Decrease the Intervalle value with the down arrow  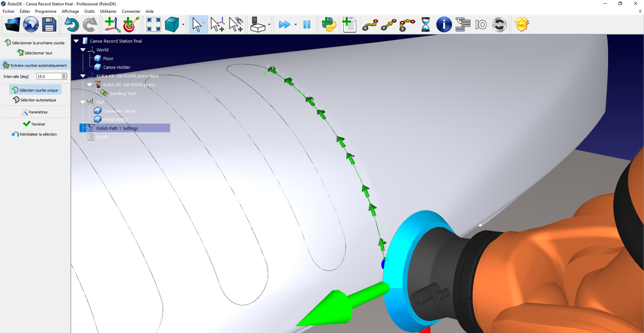point(64,78)
